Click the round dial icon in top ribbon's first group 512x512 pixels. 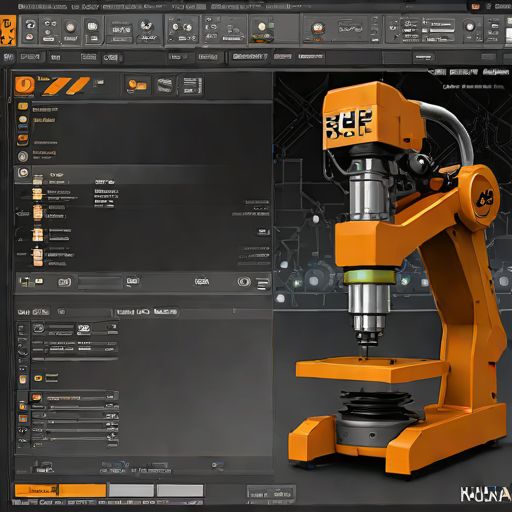coord(70,27)
